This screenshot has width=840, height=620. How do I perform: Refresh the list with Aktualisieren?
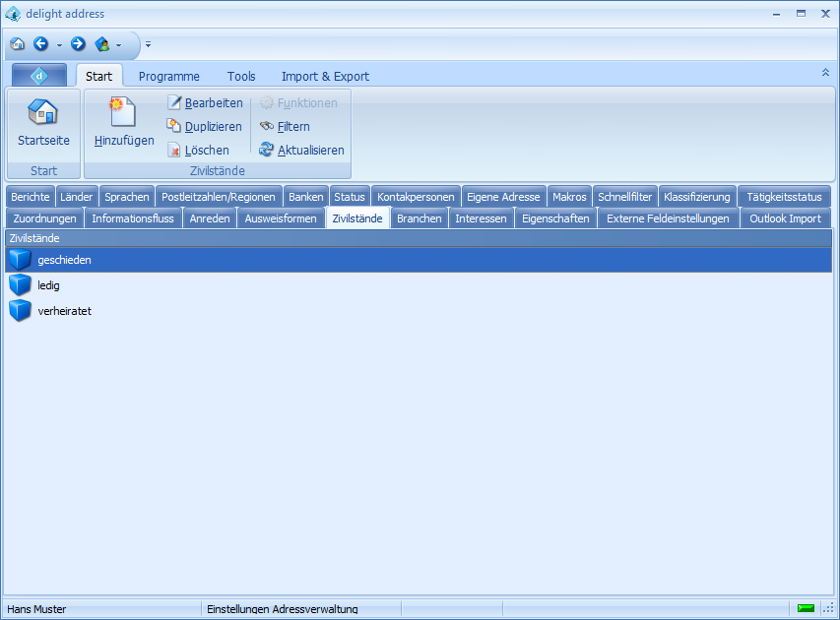coord(301,151)
